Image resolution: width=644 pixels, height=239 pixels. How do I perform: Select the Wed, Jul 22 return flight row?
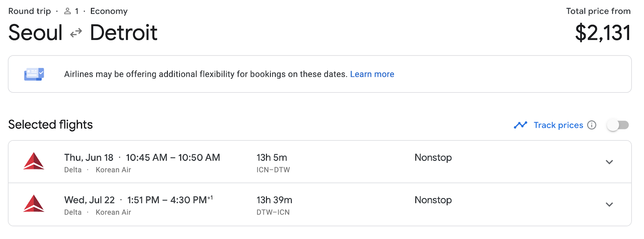(320, 204)
